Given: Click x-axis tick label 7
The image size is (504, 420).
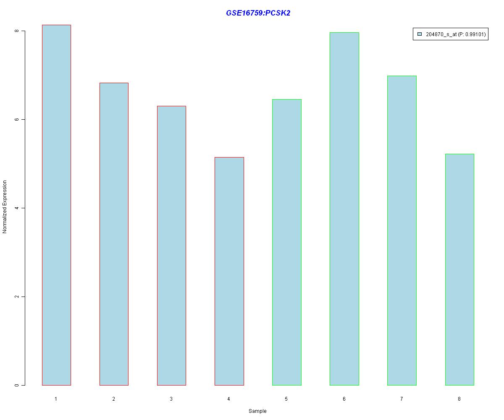Looking at the screenshot, I should [402, 399].
